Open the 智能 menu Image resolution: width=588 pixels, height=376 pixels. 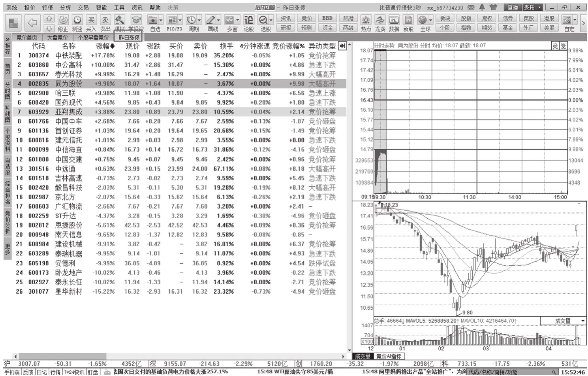101,8
